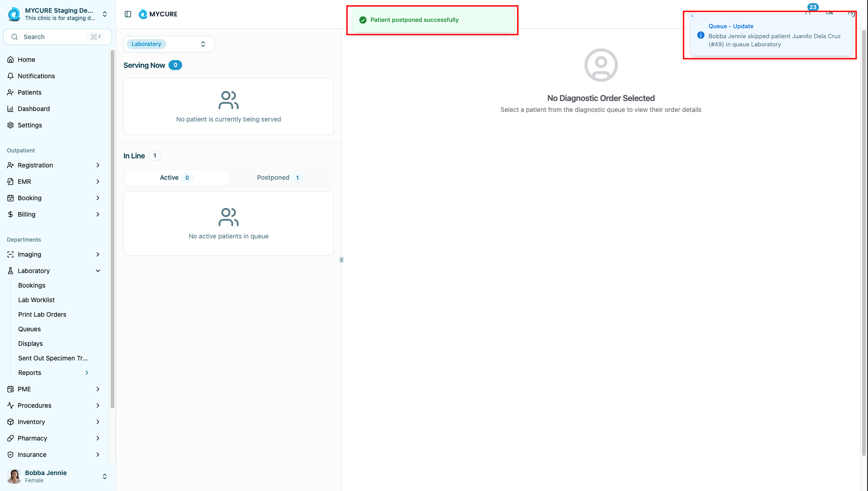This screenshot has height=491, width=868.
Task: Open Home from the sidebar
Action: click(26, 60)
